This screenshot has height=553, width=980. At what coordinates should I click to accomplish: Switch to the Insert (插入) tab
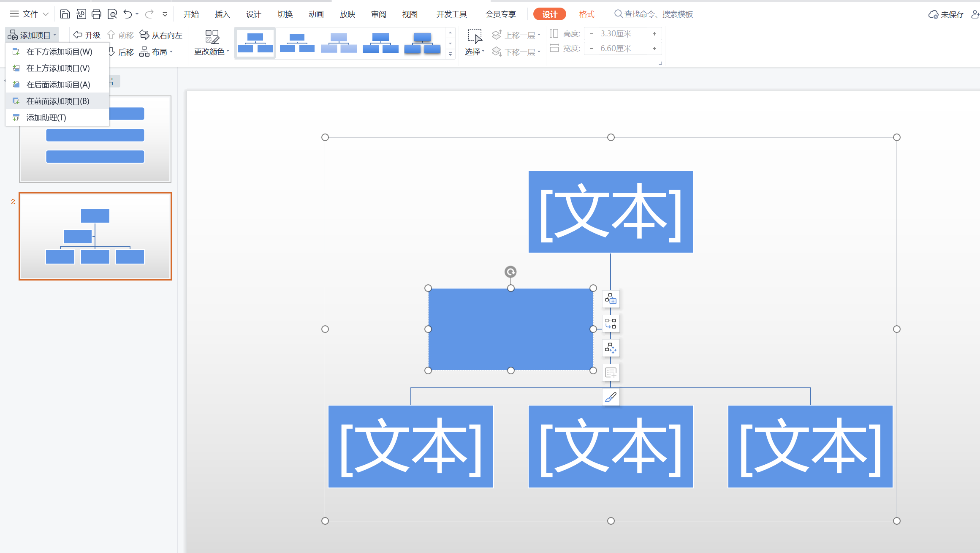point(222,14)
